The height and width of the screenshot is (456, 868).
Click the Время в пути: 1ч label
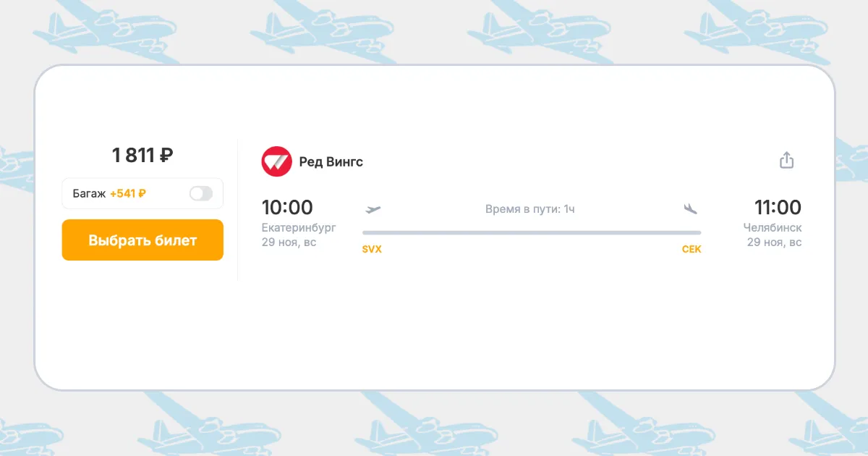pos(530,210)
